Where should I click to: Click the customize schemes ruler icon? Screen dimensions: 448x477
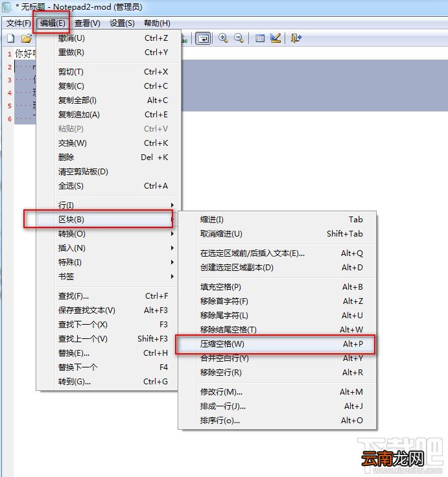tap(276, 38)
